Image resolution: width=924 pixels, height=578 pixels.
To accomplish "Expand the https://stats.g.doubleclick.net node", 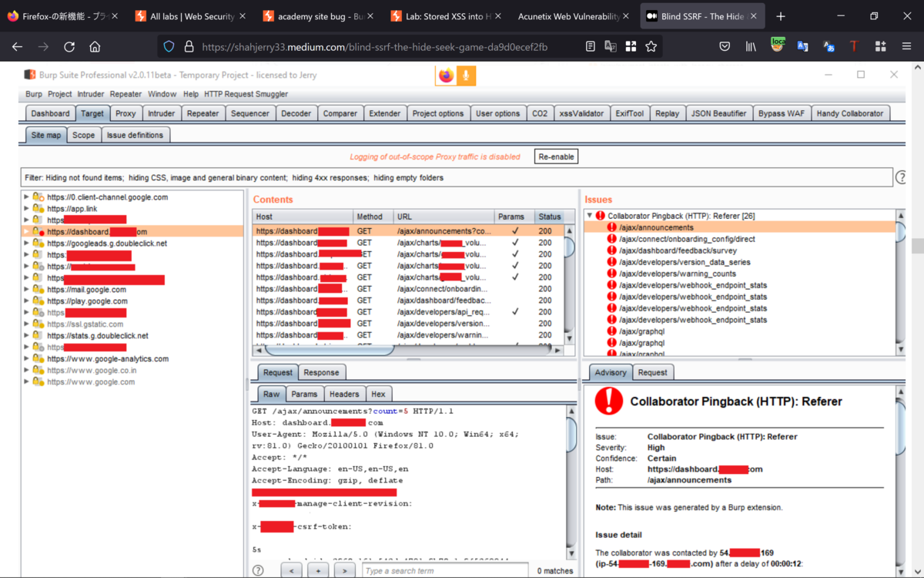I will coord(26,336).
